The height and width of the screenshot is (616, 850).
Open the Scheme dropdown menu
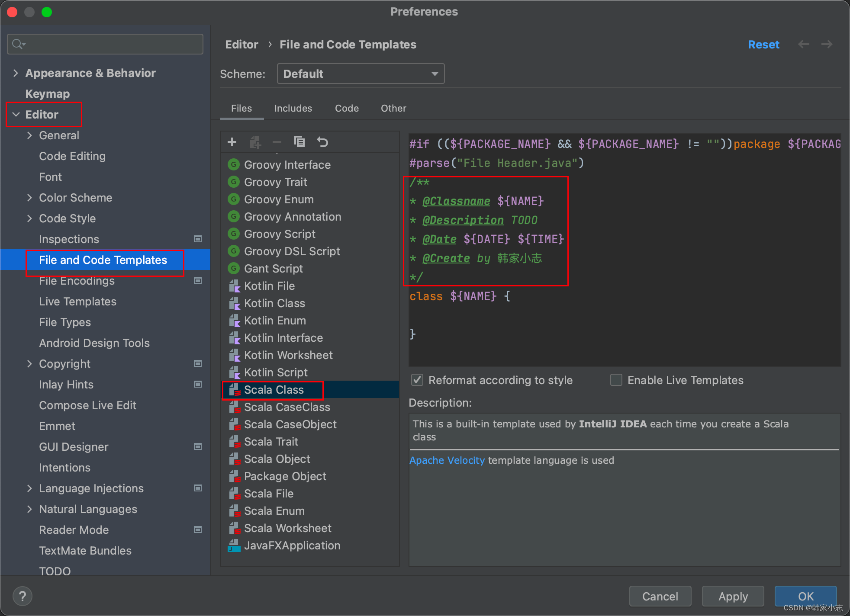pyautogui.click(x=359, y=74)
